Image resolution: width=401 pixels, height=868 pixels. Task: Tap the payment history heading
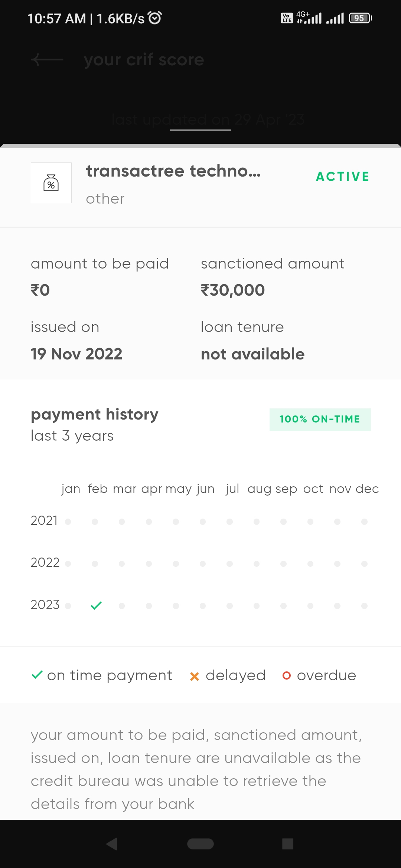click(95, 414)
